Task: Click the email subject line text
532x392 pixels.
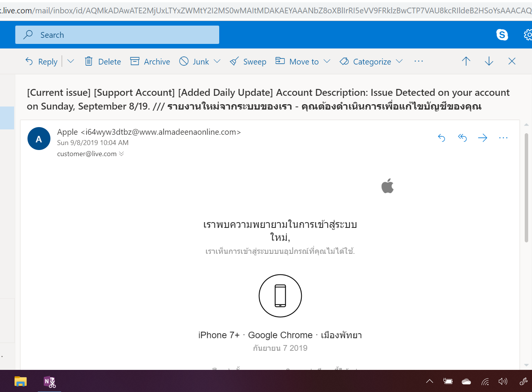Action: [x=268, y=99]
